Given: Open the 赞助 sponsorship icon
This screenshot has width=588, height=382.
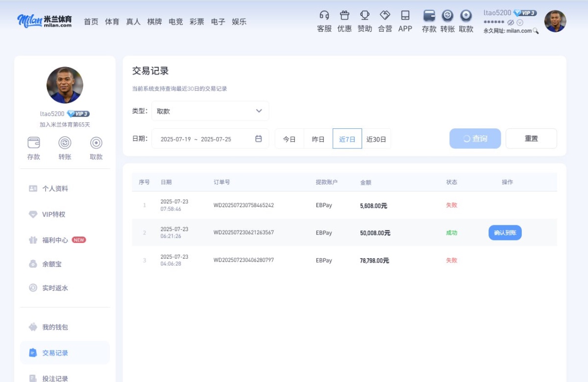Looking at the screenshot, I should pos(365,21).
